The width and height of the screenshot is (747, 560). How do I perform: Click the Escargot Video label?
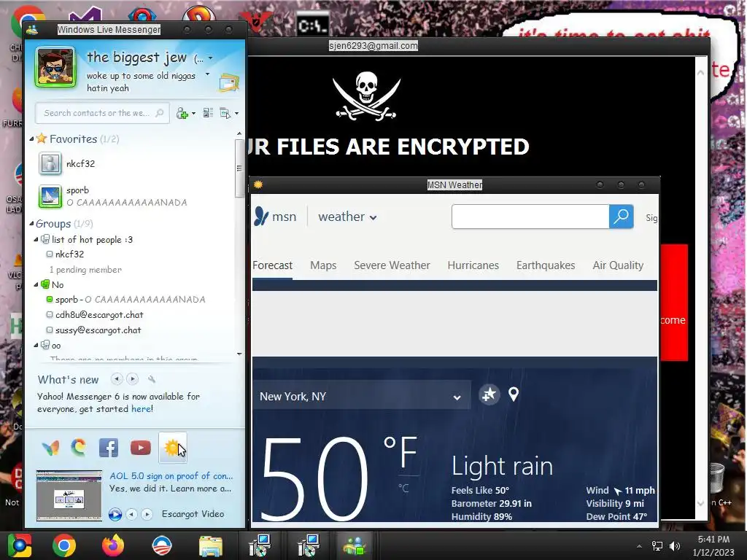point(193,514)
